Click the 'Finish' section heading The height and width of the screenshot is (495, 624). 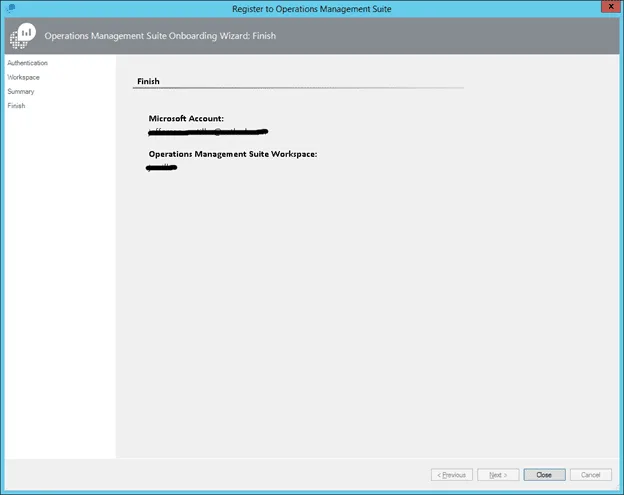pos(148,81)
